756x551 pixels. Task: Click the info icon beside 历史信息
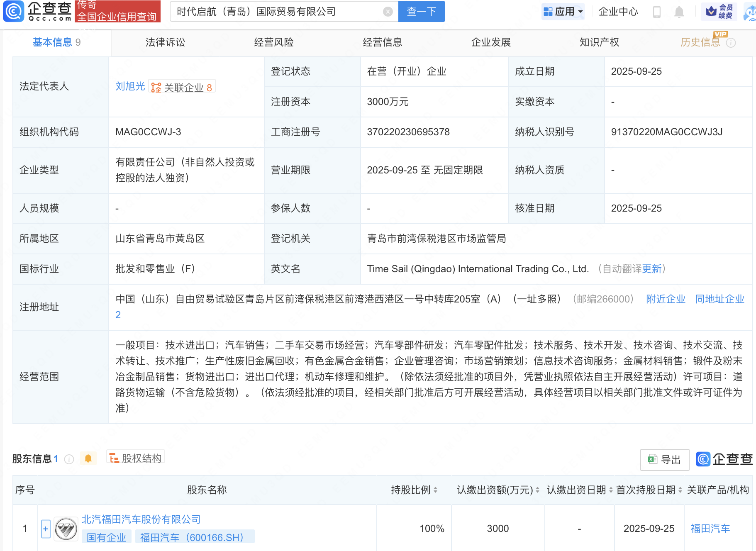pyautogui.click(x=731, y=43)
